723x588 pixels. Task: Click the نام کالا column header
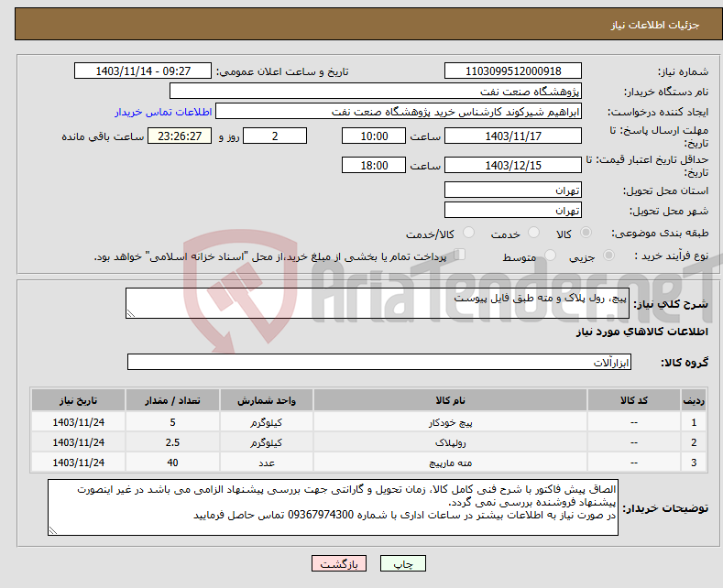pyautogui.click(x=451, y=400)
